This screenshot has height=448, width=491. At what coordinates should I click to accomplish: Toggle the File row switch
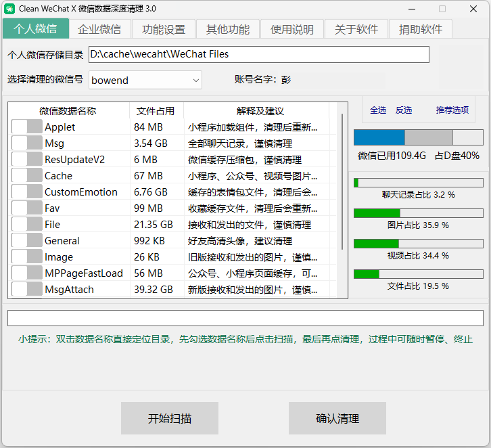coord(26,225)
